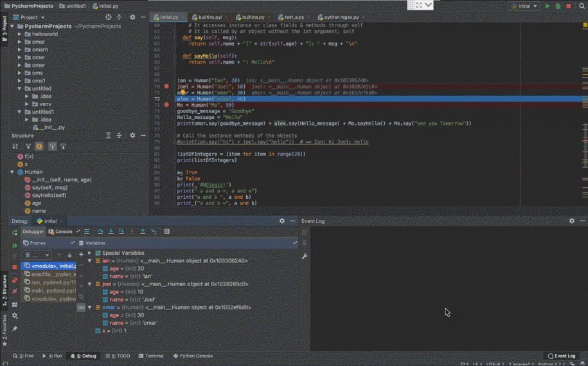The image size is (588, 366).
Task: Collapse the joel variable node
Action: click(x=89, y=284)
